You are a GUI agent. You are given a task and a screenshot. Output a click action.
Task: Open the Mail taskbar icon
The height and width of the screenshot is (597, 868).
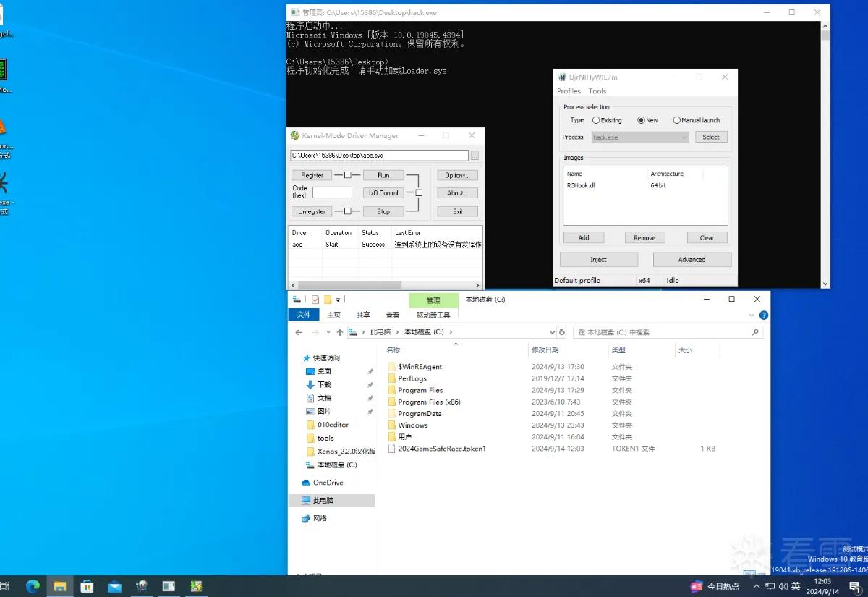tap(114, 586)
